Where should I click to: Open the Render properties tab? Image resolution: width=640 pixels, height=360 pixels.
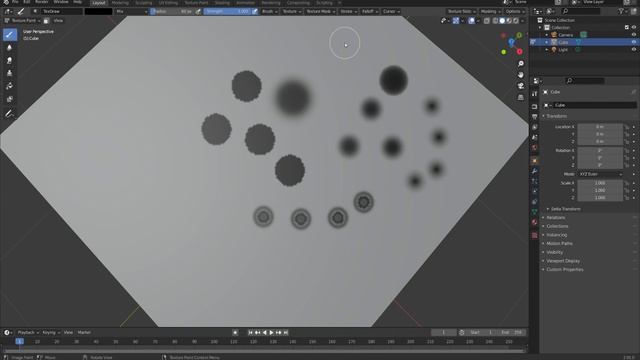(x=535, y=107)
